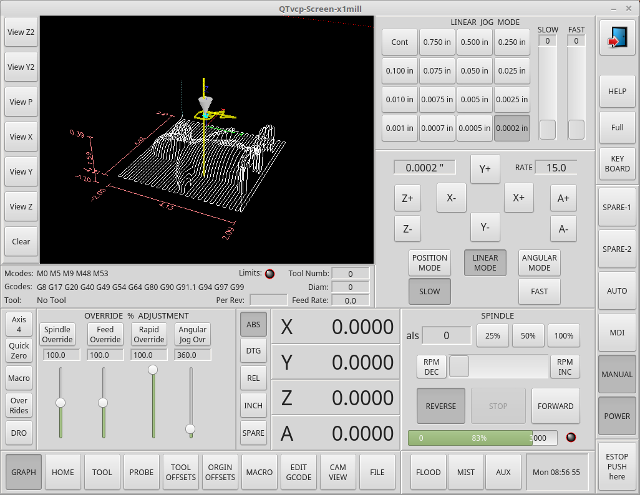The image size is (640, 495).
Task: Jog Y axis positive with Y+ button
Action: click(484, 169)
